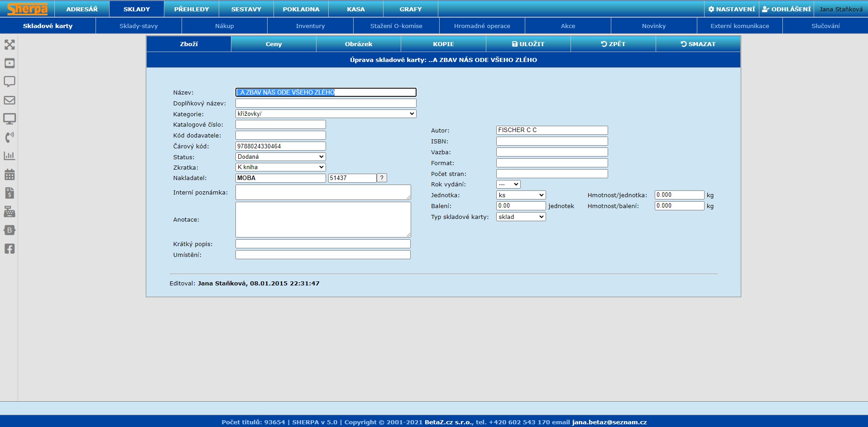The width and height of the screenshot is (868, 427).
Task: Open the KASA menu
Action: pos(356,9)
